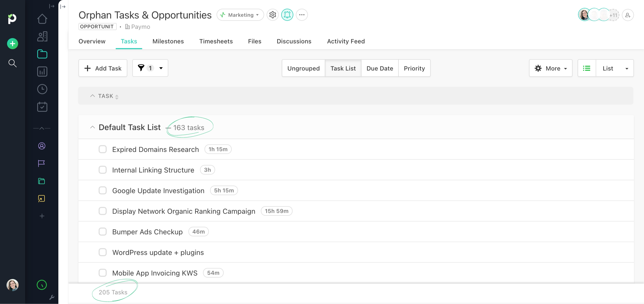Open the Internal Linking Structure task
The width and height of the screenshot is (644, 304).
point(153,170)
